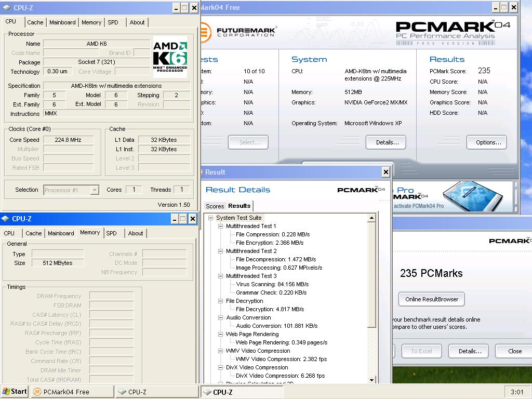This screenshot has height=399, width=532.
Task: Click the To Excel button
Action: pyautogui.click(x=422, y=351)
